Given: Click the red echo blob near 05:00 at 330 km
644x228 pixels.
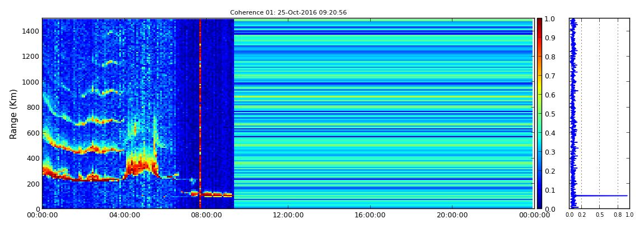Looking at the screenshot, I should [141, 167].
